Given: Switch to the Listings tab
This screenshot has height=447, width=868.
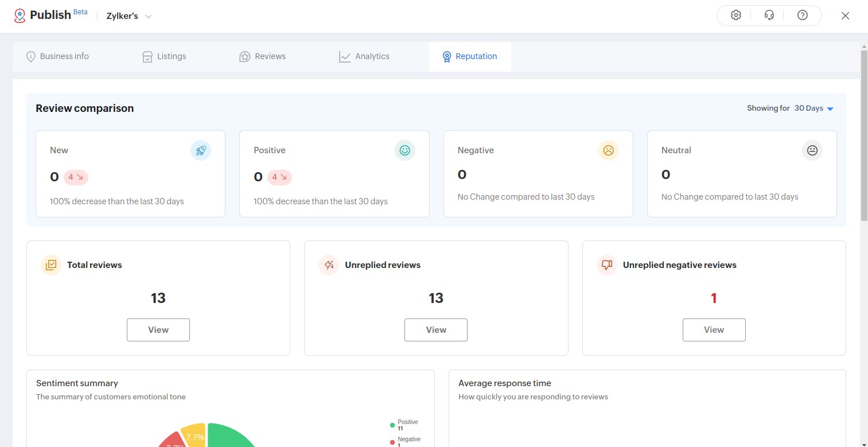Looking at the screenshot, I should (164, 57).
